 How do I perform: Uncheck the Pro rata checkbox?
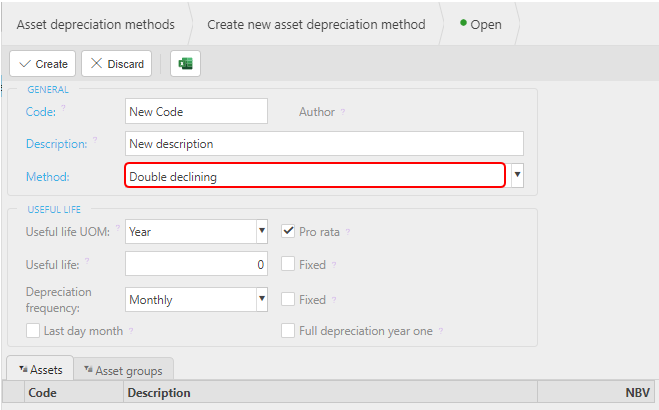288,231
